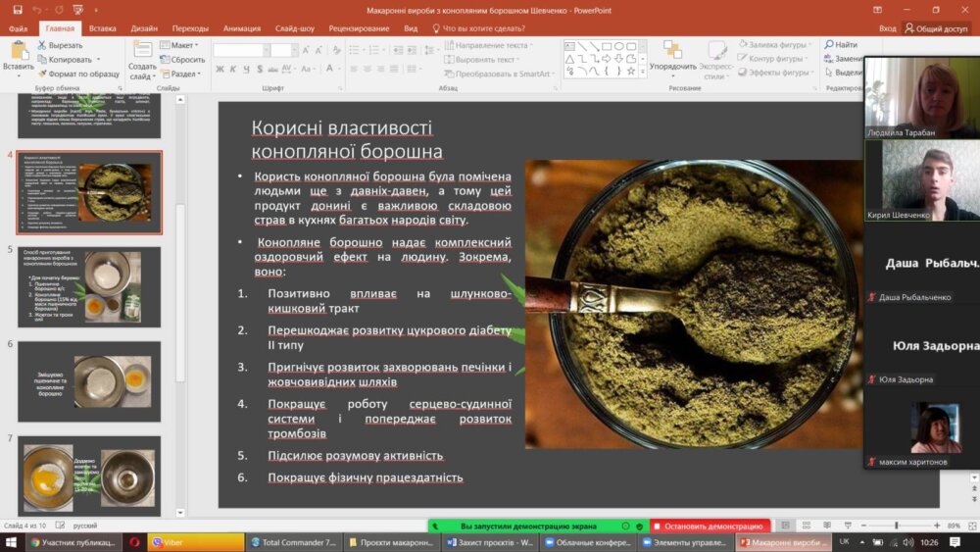Decrease font size button
Image resolution: width=980 pixels, height=552 pixels.
coord(318,50)
